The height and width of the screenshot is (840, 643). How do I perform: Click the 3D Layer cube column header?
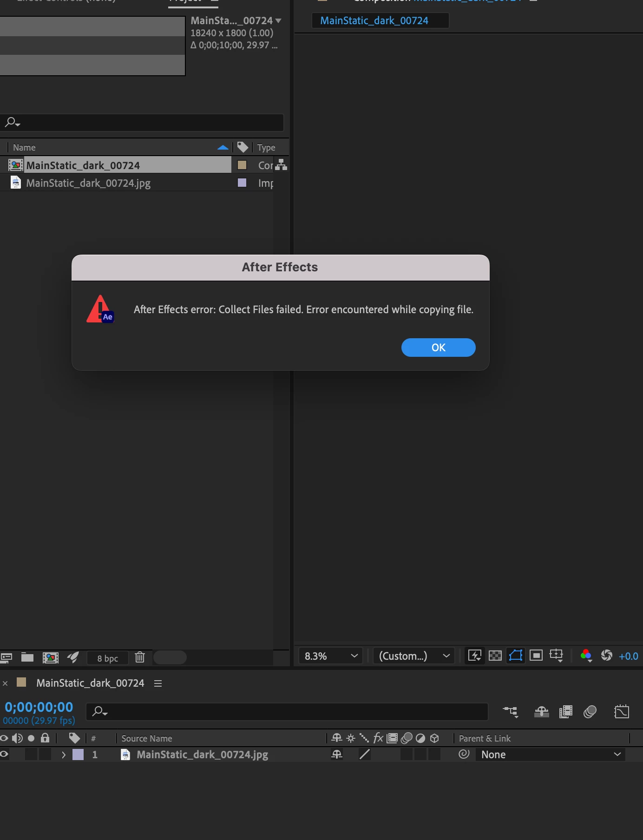434,738
